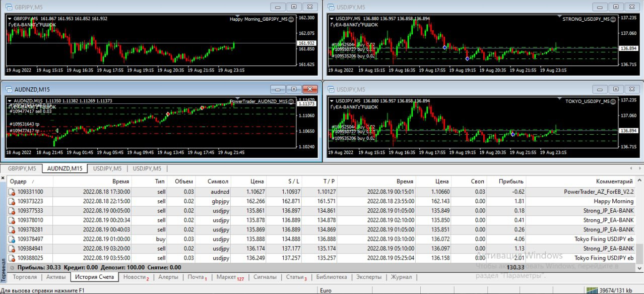Open the dropdown triangle before GBPJPY,M5 chart header
This screenshot has width=644, height=294.
pos(10,19)
